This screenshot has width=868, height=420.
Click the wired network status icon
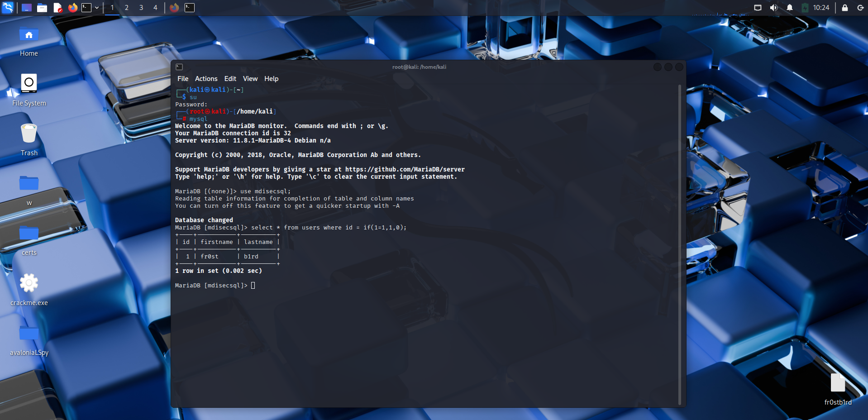pyautogui.click(x=758, y=8)
